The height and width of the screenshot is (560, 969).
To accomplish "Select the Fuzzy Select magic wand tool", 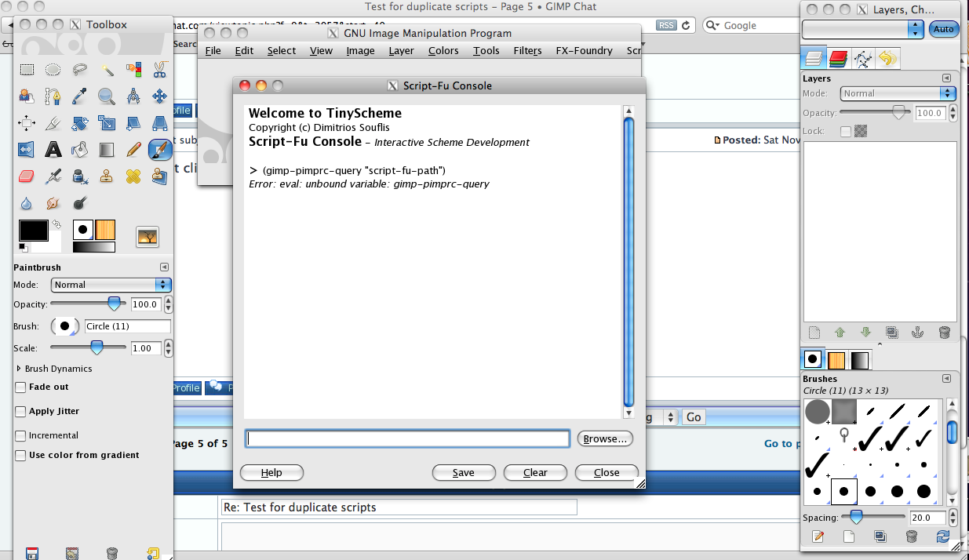I will tap(107, 70).
